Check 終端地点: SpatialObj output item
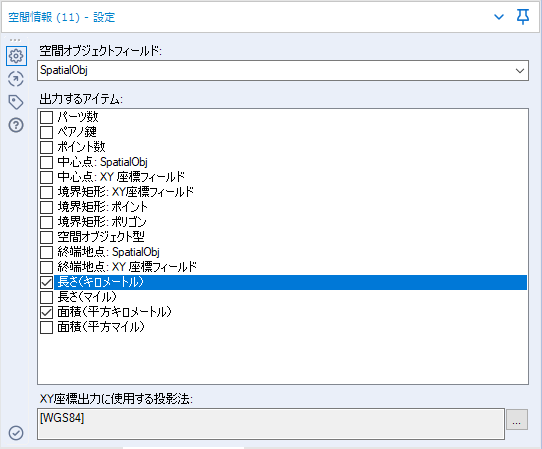This screenshot has height=449, width=542. [x=46, y=252]
